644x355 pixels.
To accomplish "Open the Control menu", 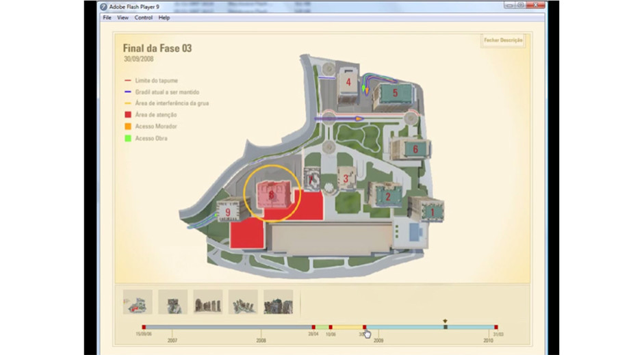I will pos(144,18).
